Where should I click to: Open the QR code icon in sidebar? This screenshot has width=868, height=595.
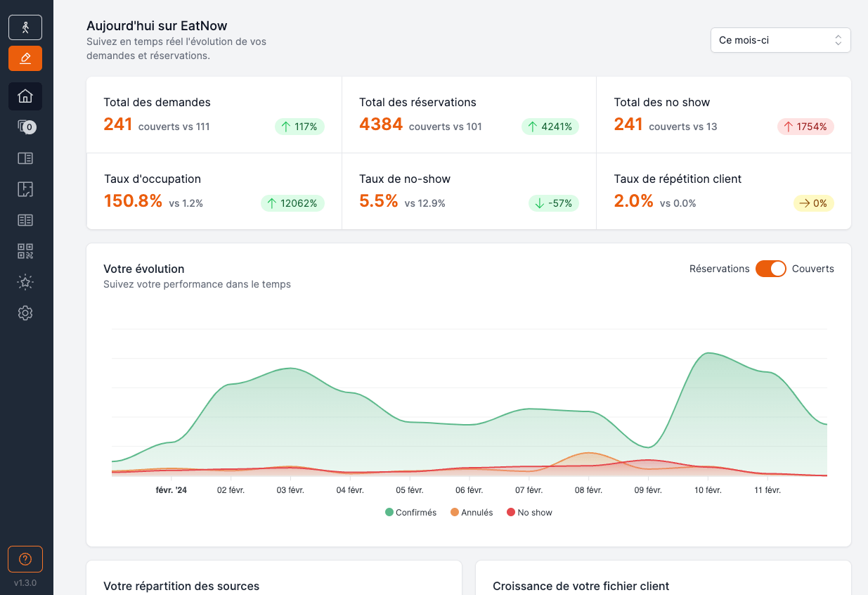(25, 251)
